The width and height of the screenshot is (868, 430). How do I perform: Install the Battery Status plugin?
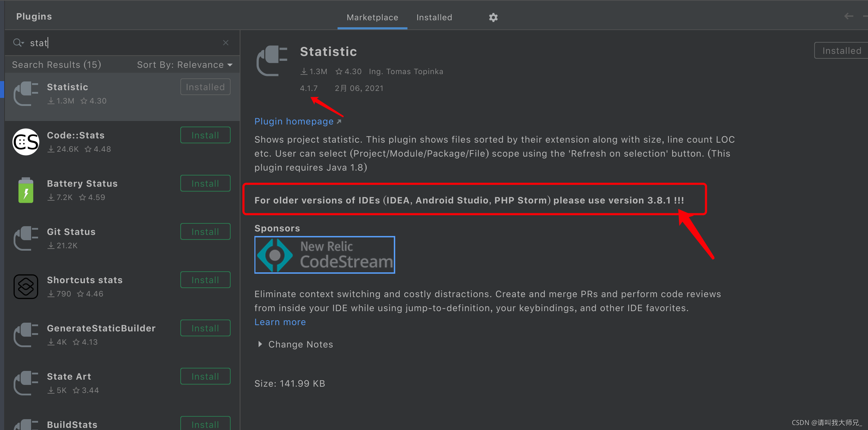205,183
